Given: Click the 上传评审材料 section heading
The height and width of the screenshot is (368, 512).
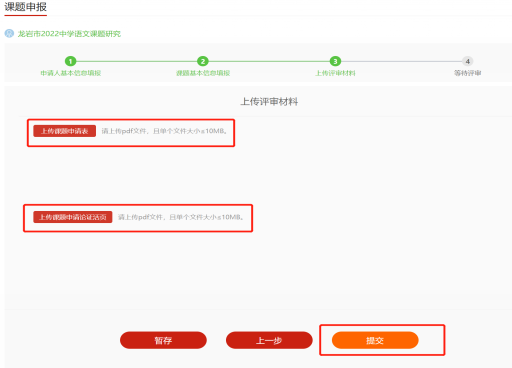Looking at the screenshot, I should tap(269, 102).
